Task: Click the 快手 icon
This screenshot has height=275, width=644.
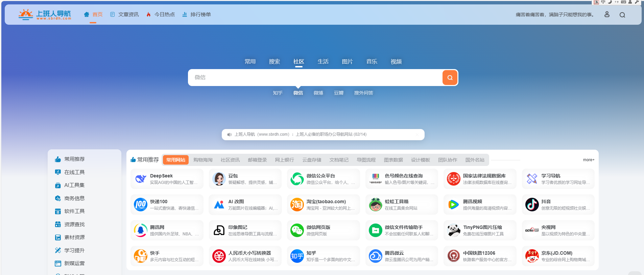Action: 141,256
